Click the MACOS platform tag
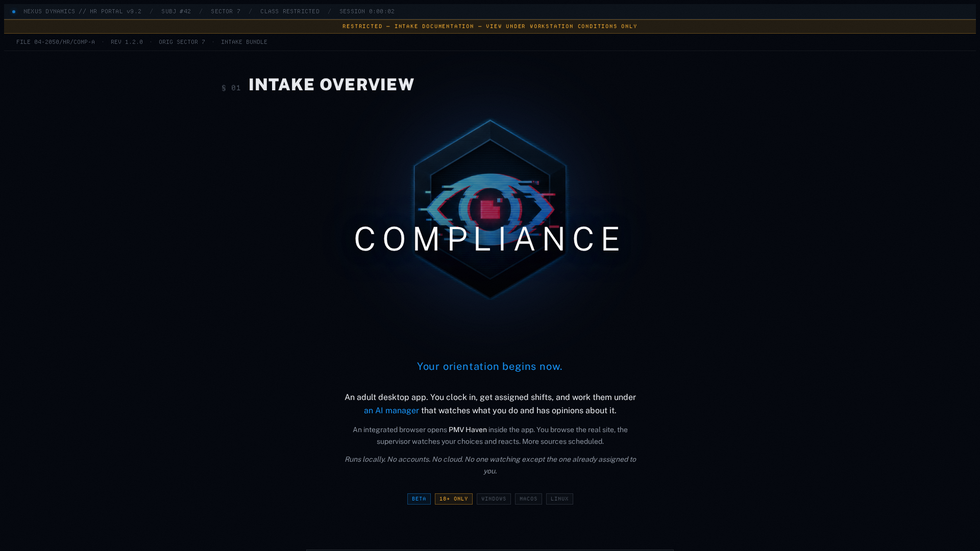Screen dimensions: 980x551 (528, 499)
